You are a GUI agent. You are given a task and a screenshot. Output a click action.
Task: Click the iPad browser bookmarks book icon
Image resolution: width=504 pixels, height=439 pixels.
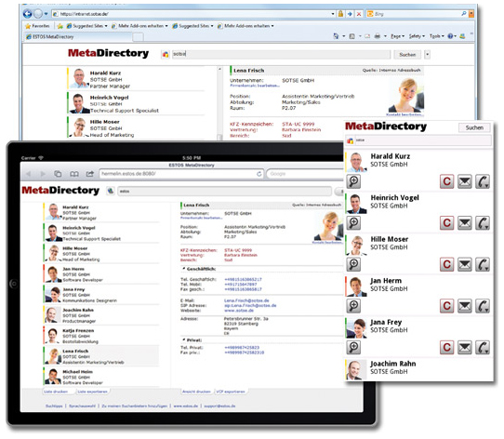[x=74, y=174]
